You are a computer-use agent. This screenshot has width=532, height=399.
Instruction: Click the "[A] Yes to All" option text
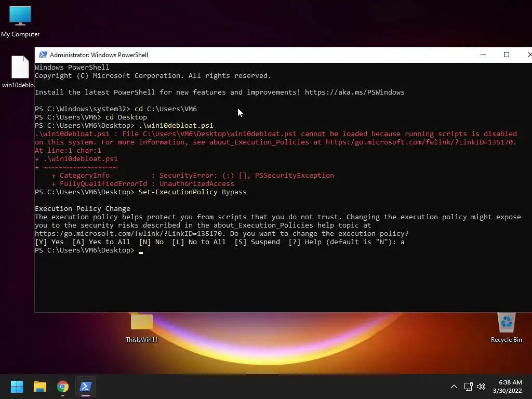101,242
